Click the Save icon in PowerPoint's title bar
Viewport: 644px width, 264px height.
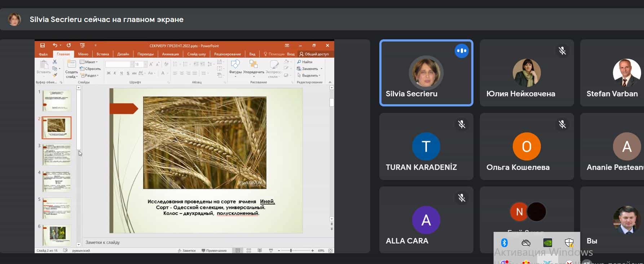click(43, 45)
